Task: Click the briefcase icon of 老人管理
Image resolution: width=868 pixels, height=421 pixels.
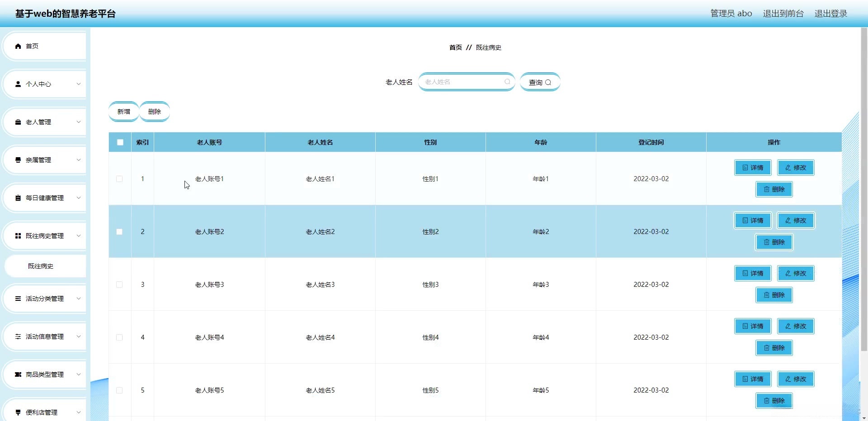Action: [18, 122]
